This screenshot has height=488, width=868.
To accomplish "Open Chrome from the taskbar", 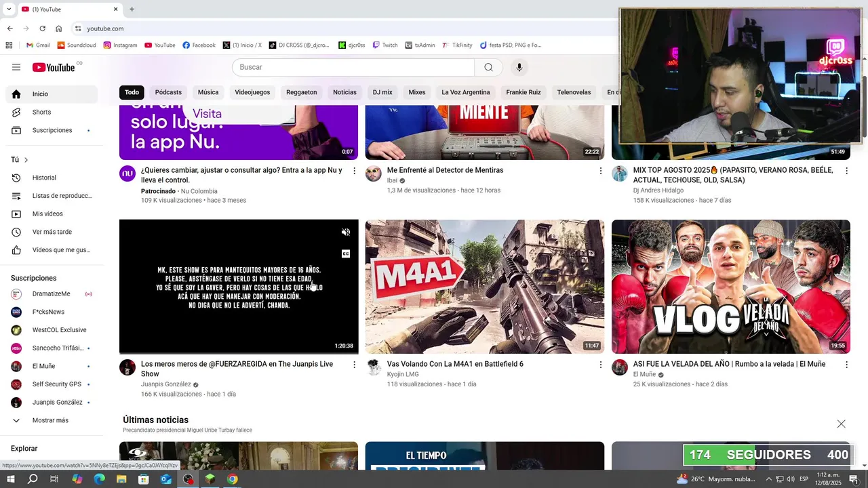I will [x=233, y=479].
